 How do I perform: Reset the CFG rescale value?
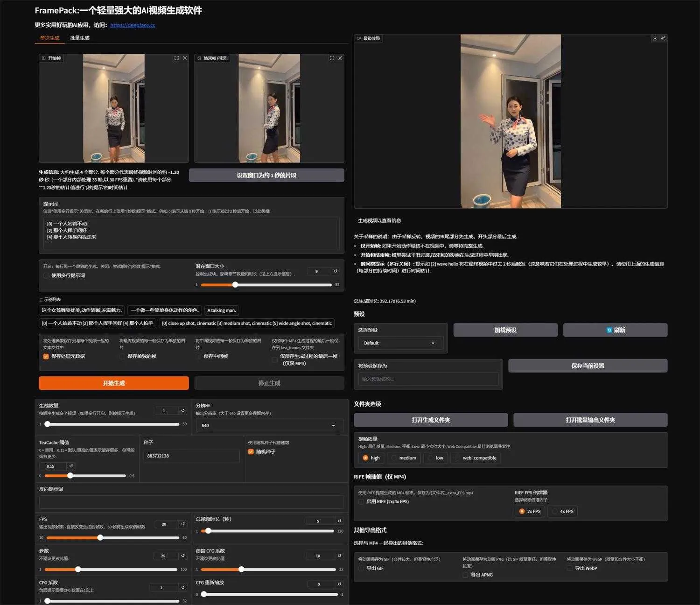(x=339, y=584)
